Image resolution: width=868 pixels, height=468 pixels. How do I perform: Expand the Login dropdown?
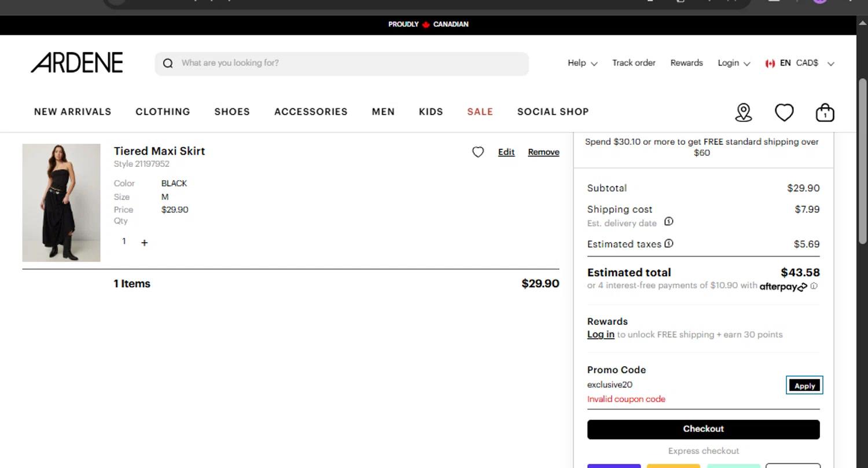pyautogui.click(x=734, y=63)
